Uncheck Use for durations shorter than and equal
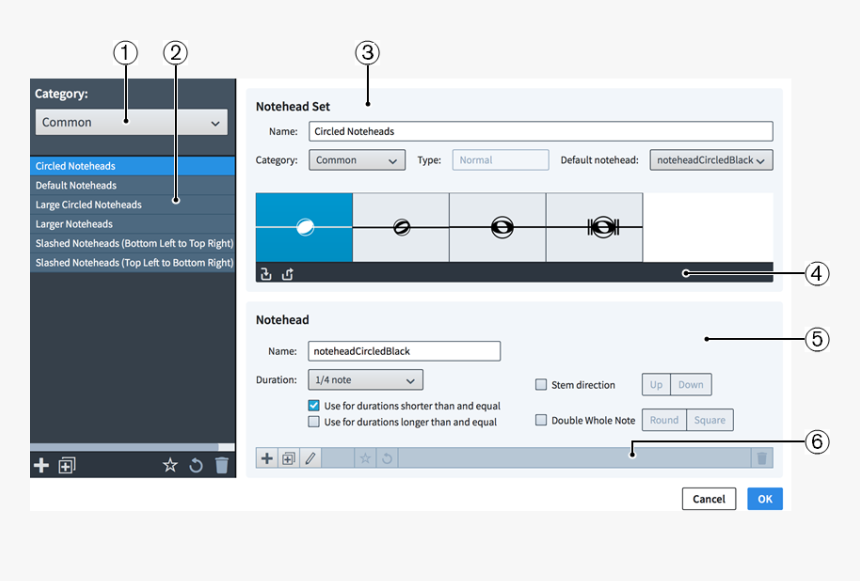Screen dimensions: 860x581 (314, 406)
